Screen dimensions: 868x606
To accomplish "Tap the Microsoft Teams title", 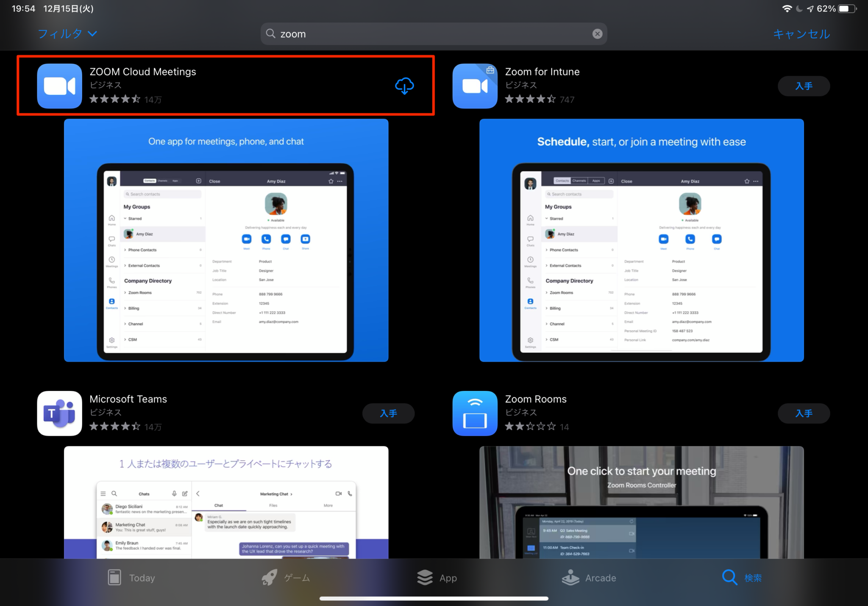I will tap(128, 399).
